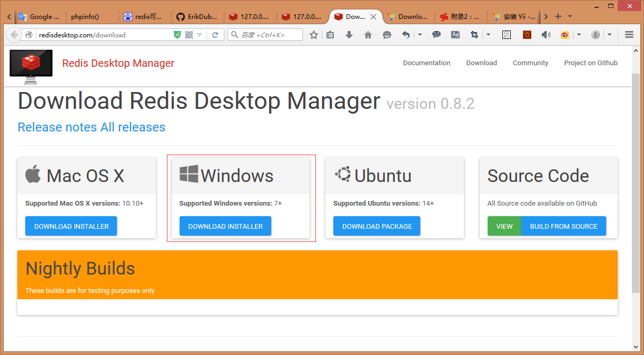Click the scrollbar down arrow

(636, 346)
